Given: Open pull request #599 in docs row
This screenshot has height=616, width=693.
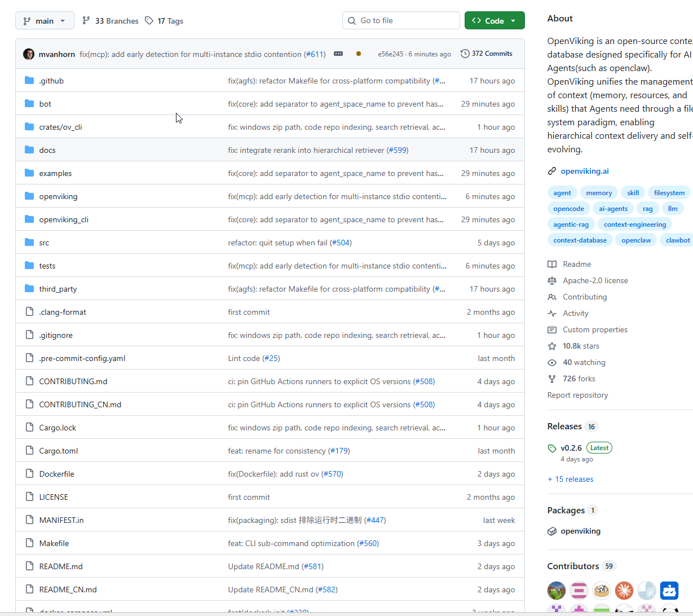Looking at the screenshot, I should 398,150.
